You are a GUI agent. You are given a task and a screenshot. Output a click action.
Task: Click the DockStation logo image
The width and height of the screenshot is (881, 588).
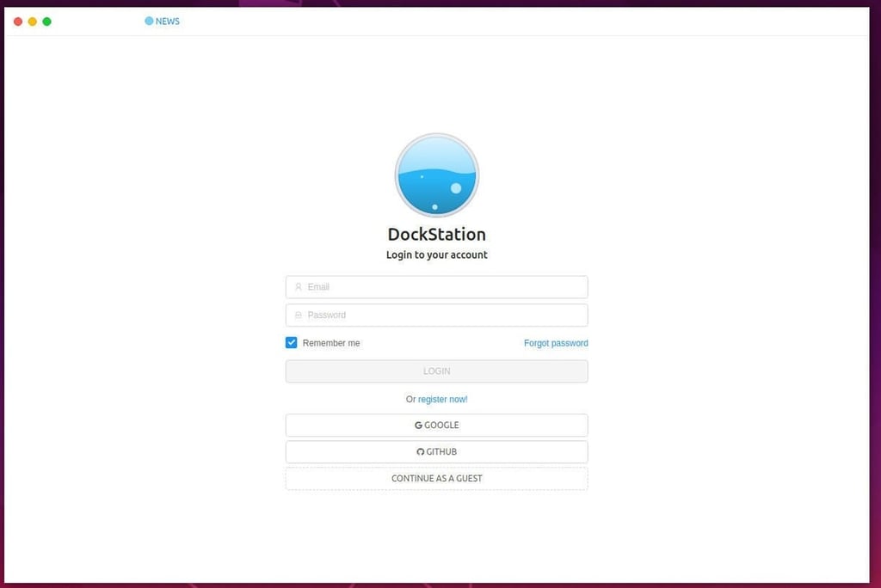click(x=436, y=175)
